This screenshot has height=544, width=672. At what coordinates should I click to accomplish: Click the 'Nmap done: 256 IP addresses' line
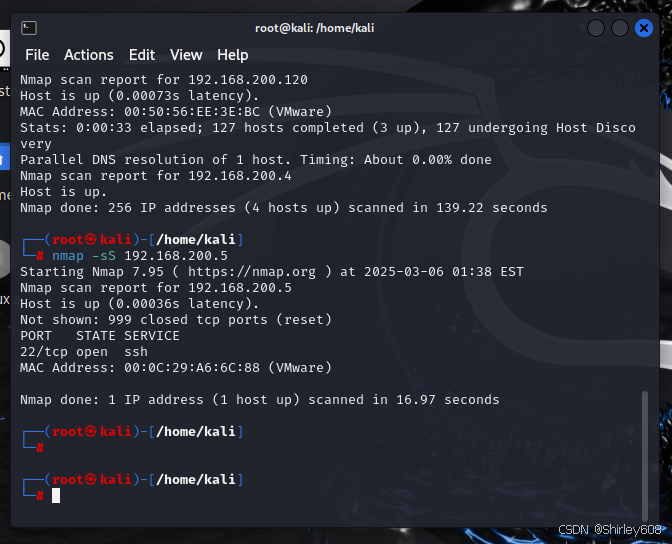tap(284, 208)
